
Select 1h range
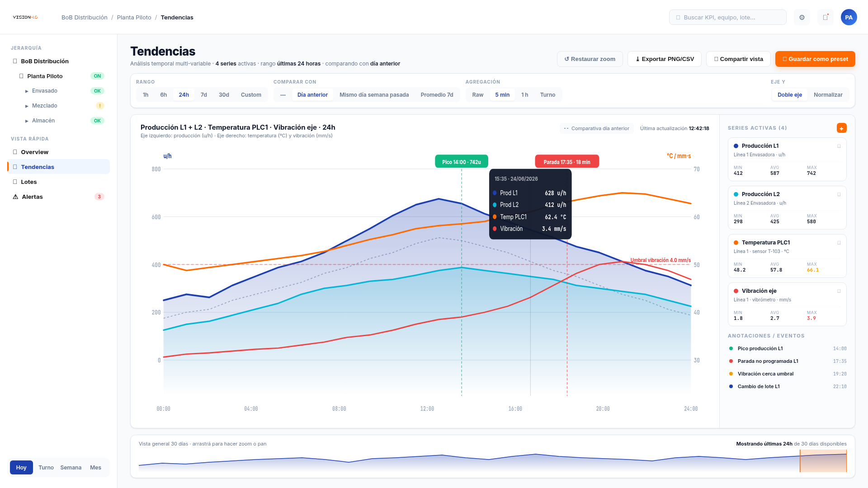(146, 95)
